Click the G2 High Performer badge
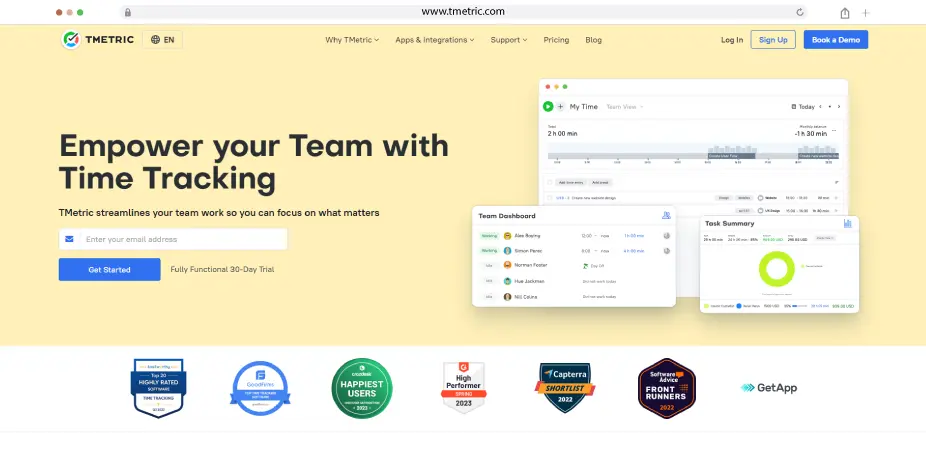Screen dimensions: 926x468 [x=464, y=388]
